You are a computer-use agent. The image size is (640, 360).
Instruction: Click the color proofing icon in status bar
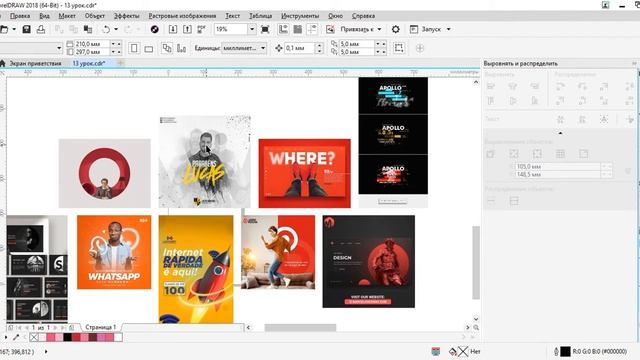[x=436, y=351]
